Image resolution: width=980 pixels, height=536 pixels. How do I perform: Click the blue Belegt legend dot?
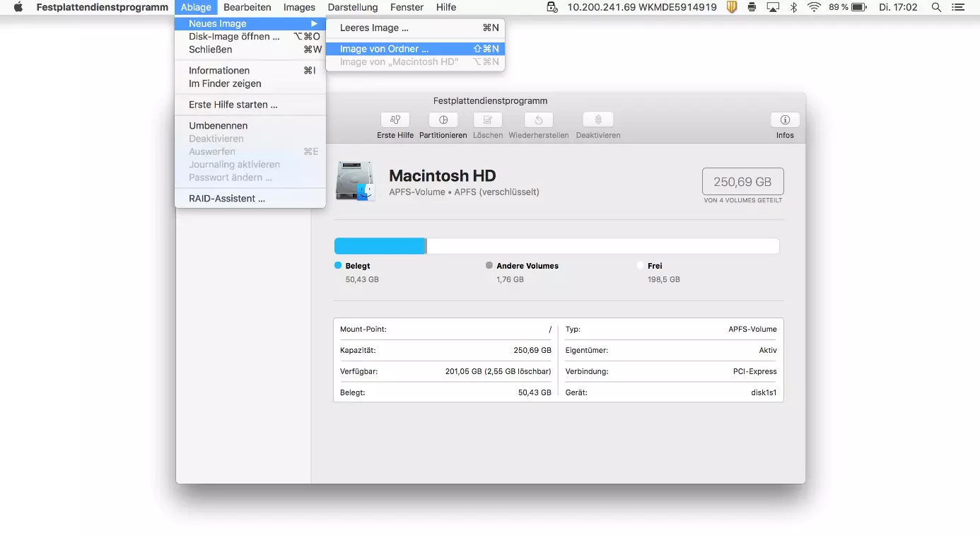point(338,265)
